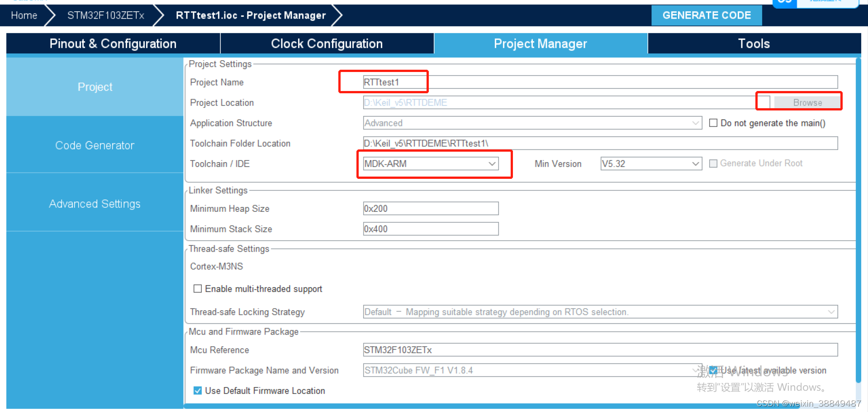Open the Project Manager tab
Viewport: 868px width, 412px height.
pyautogui.click(x=541, y=43)
